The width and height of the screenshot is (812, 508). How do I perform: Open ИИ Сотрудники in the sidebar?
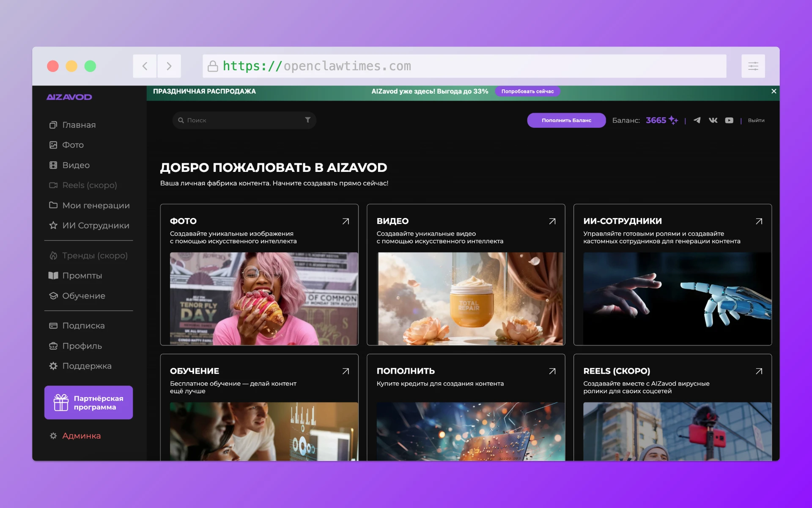pos(96,225)
